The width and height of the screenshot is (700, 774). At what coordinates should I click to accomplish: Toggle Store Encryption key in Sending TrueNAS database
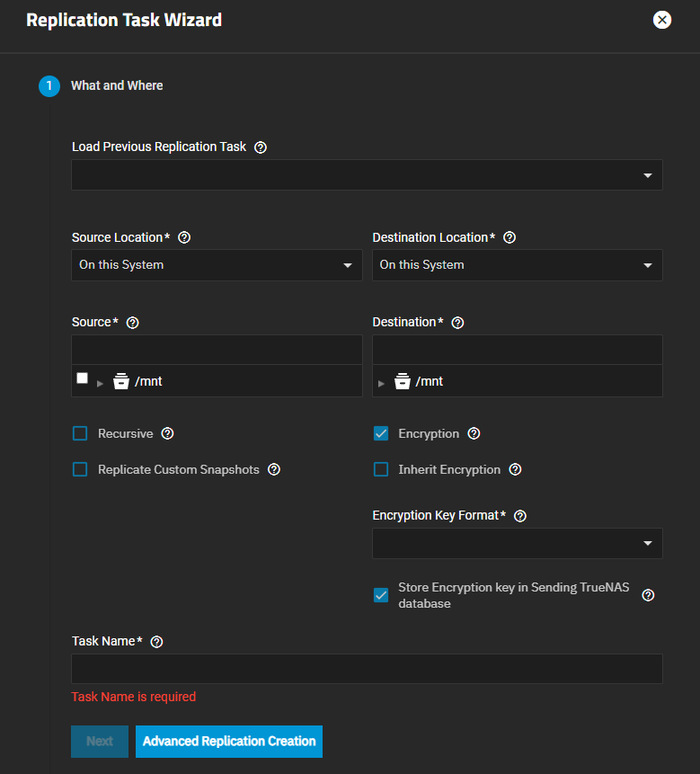click(381, 595)
